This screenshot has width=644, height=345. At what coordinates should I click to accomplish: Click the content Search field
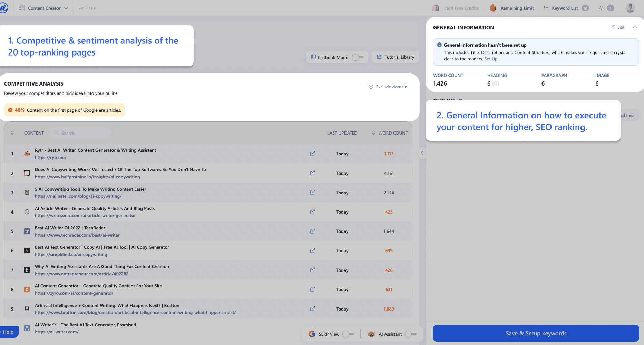tap(81, 133)
